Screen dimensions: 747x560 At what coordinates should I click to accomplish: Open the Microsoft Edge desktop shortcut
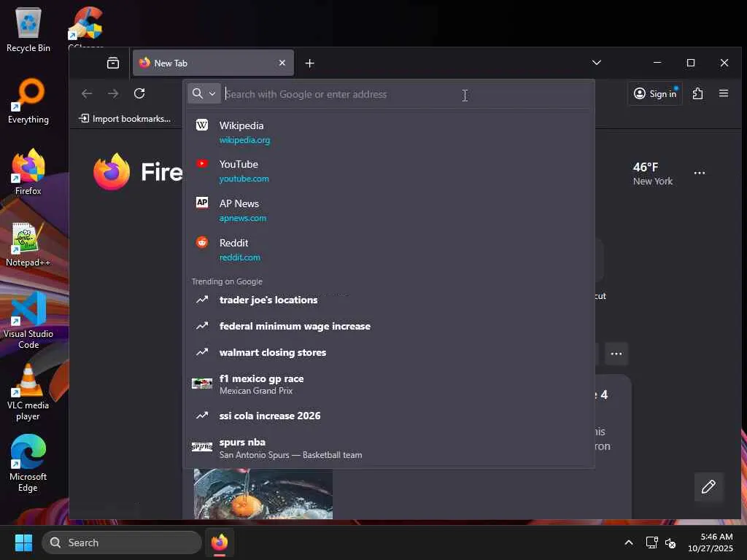coord(28,463)
